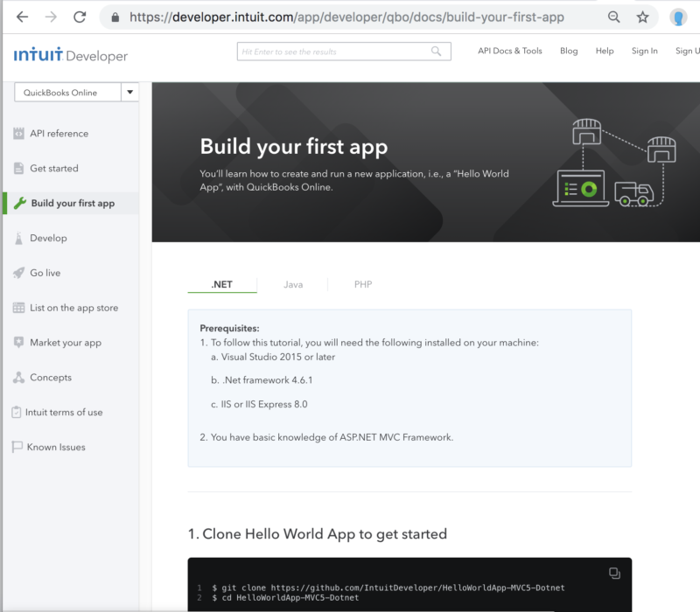
Task: Open the Concepts sidebar section
Action: (51, 378)
